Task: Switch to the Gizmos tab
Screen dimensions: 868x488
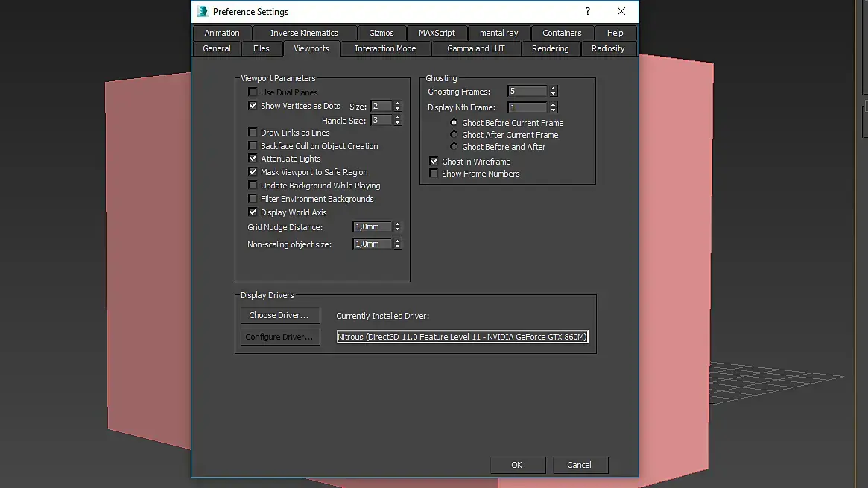Action: pos(381,33)
